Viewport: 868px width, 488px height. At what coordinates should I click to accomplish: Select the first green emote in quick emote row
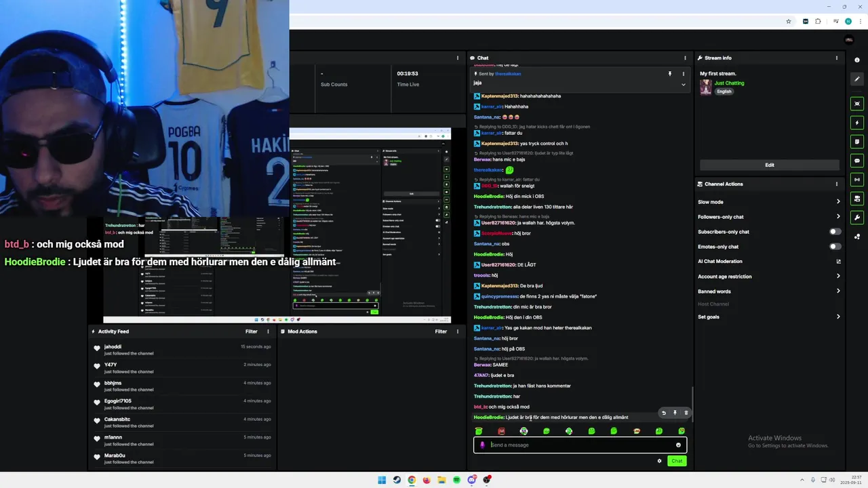[479, 431]
